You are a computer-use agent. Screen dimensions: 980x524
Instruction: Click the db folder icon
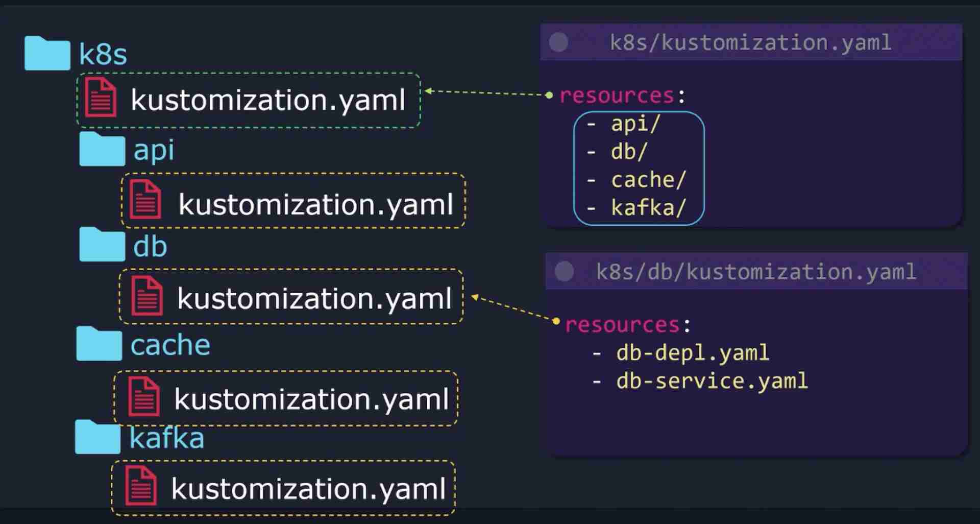[102, 244]
